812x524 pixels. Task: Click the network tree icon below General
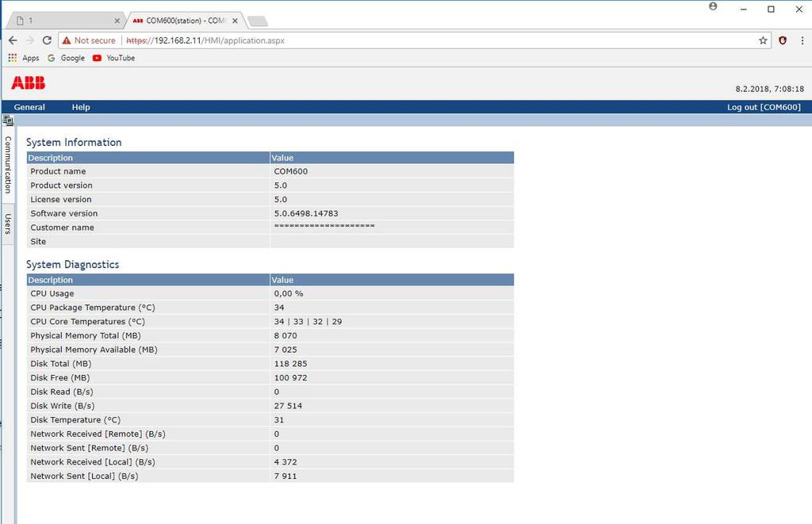tap(8, 120)
